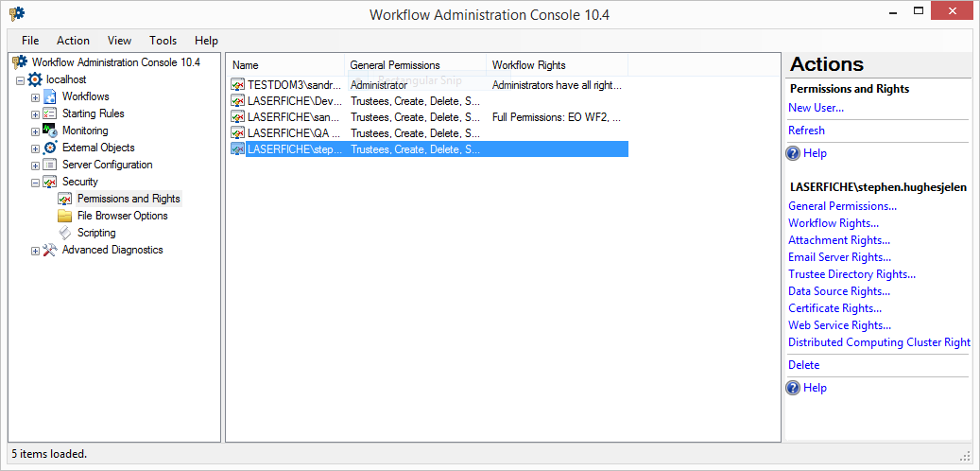The image size is (980, 471).
Task: Click the Advanced Diagnostics tools icon
Action: [50, 251]
